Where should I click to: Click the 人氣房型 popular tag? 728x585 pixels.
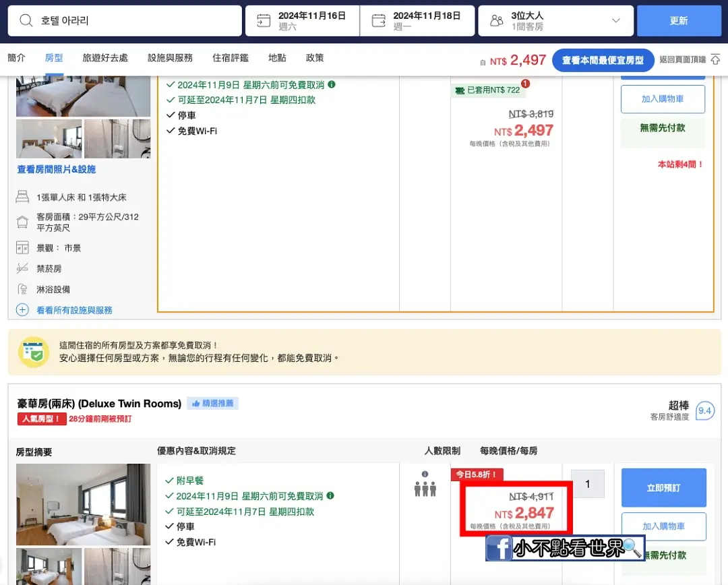coord(42,419)
